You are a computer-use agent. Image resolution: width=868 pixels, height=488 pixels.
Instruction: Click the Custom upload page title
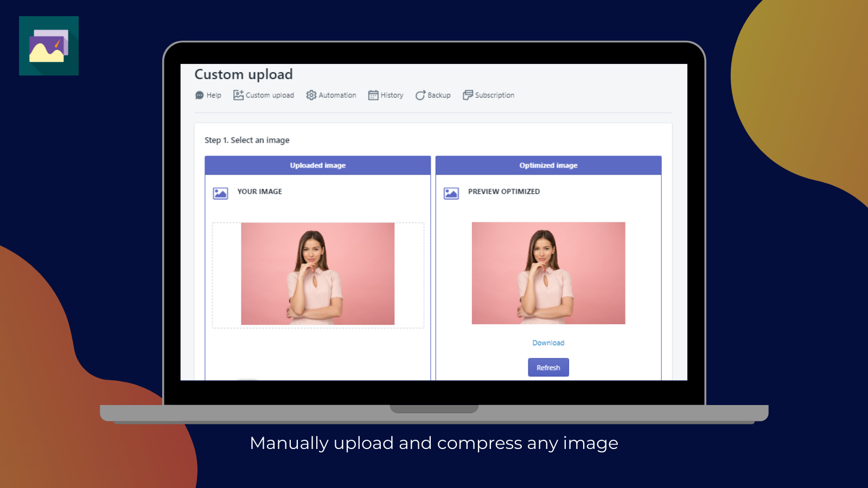(x=244, y=74)
